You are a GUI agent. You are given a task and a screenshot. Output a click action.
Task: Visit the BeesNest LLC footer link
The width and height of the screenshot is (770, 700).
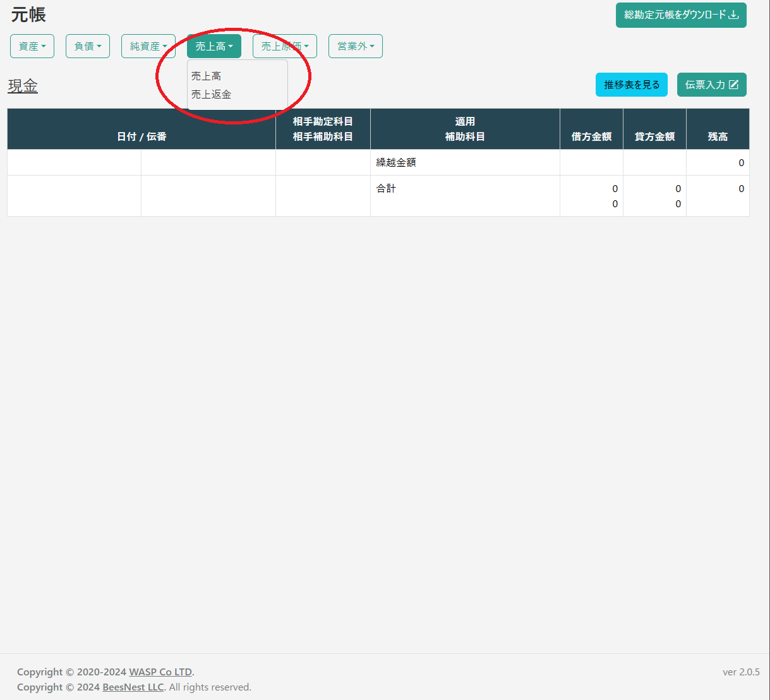point(133,687)
